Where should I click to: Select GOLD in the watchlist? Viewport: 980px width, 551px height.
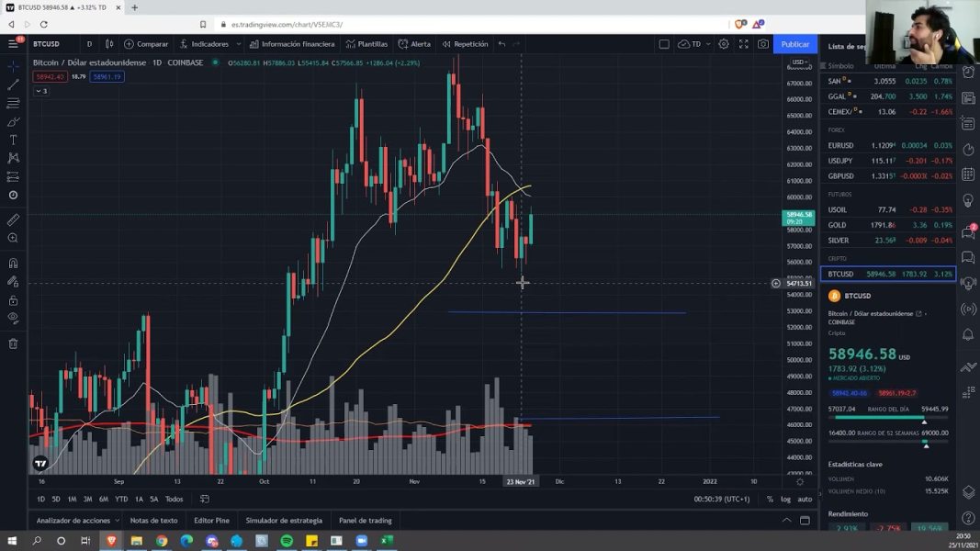[x=887, y=225]
